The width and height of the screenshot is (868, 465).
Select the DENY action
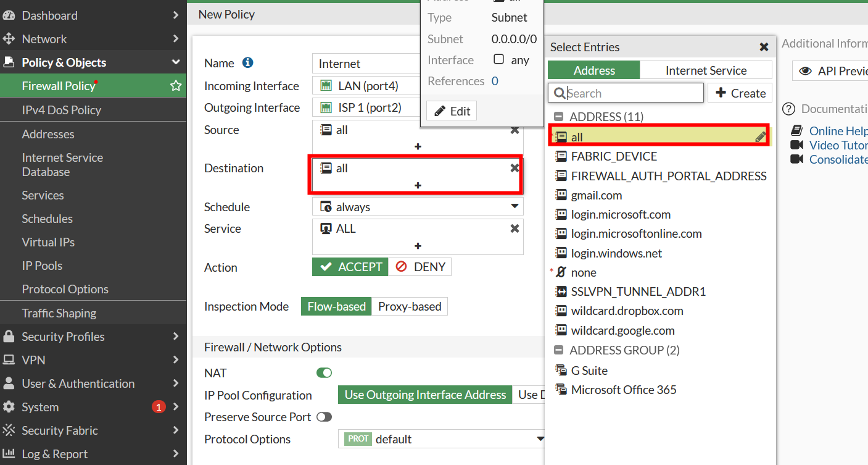coord(421,267)
